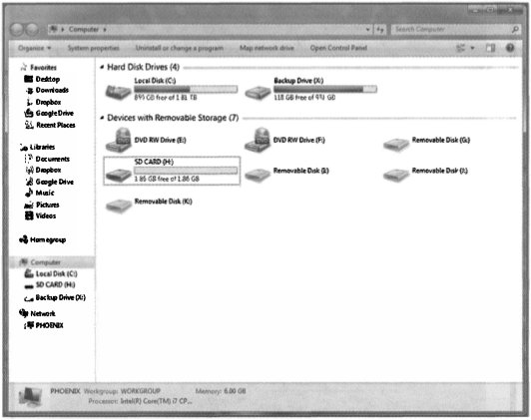The height and width of the screenshot is (420, 531).
Task: Click Map network drive button
Action: 266,48
